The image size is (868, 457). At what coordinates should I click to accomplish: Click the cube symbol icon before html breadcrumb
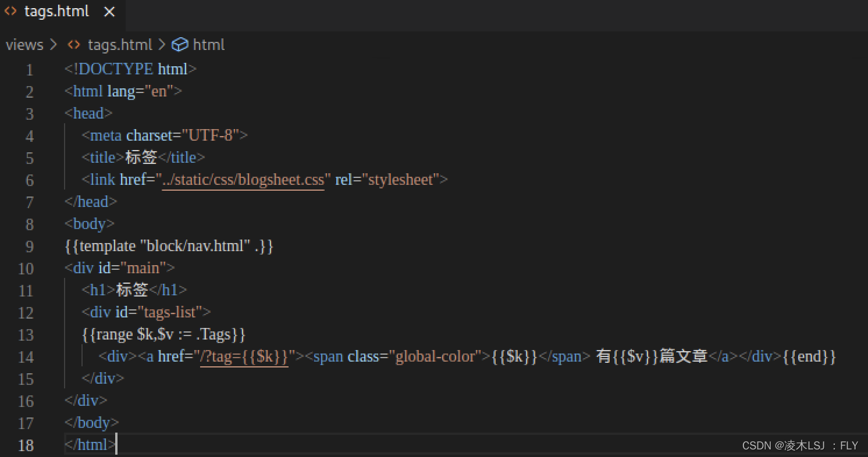point(180,45)
